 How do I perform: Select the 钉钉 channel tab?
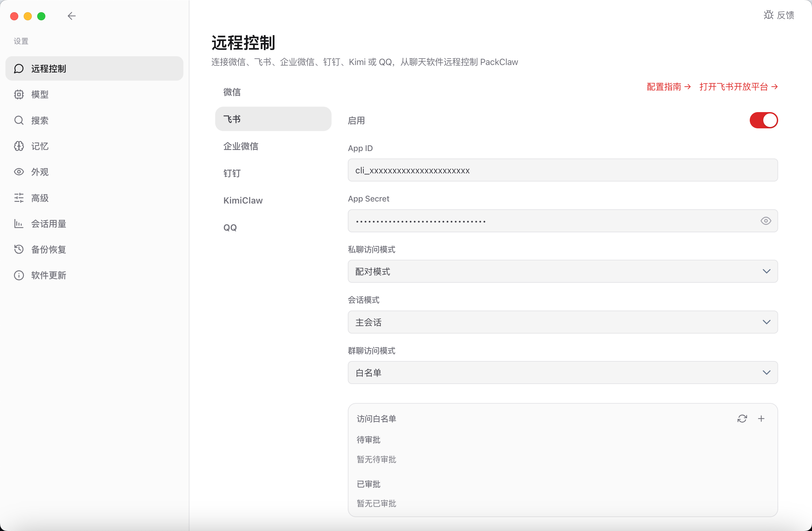(273, 173)
